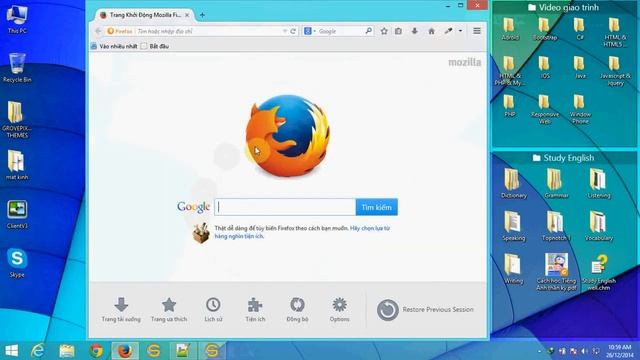Click the taskbar clock showing 10:59 AM
640x360 pixels.
pyautogui.click(x=619, y=351)
